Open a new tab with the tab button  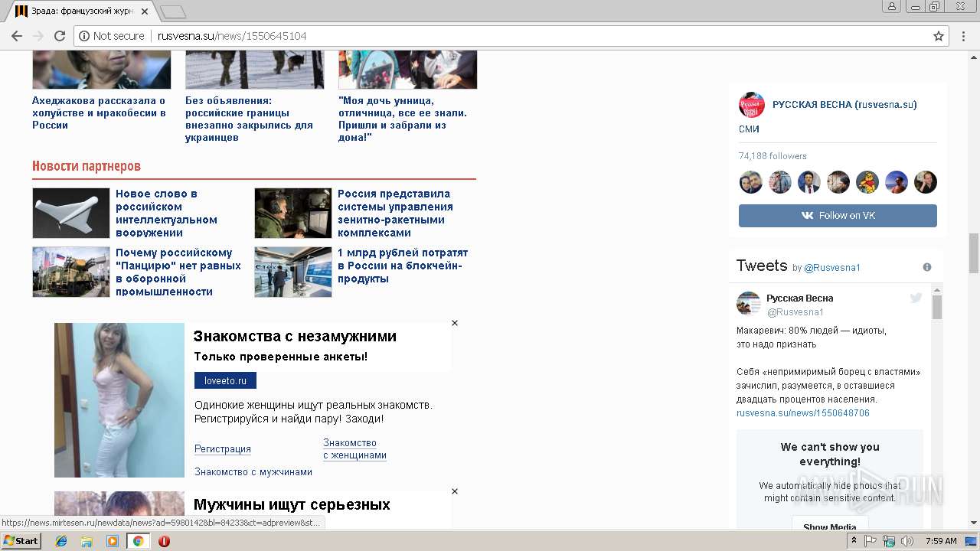click(x=173, y=11)
